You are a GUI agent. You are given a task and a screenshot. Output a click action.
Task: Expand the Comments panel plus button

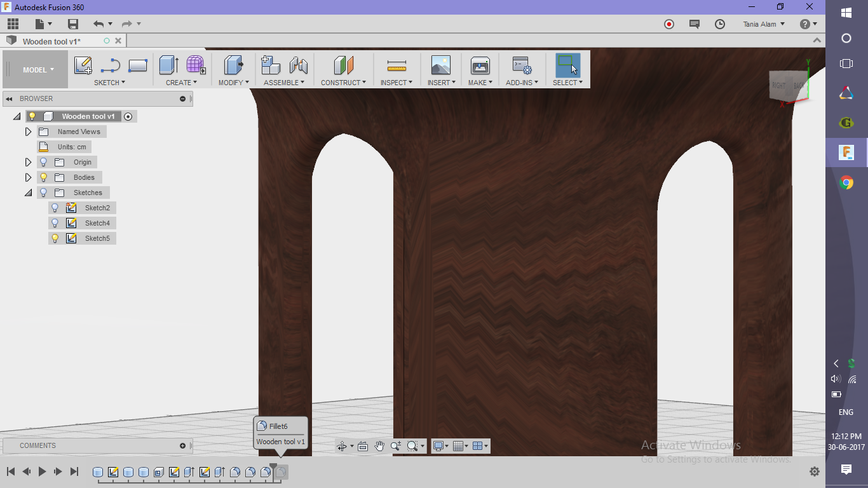(183, 445)
